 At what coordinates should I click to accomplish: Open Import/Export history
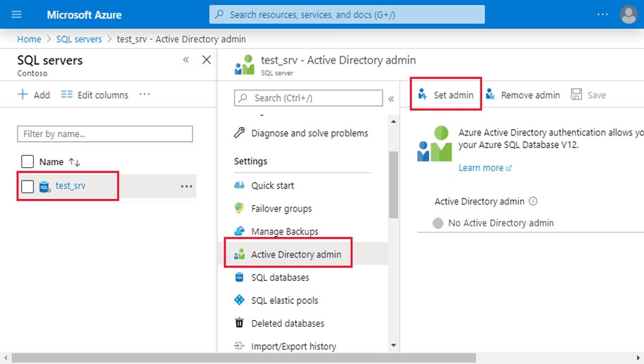[294, 346]
